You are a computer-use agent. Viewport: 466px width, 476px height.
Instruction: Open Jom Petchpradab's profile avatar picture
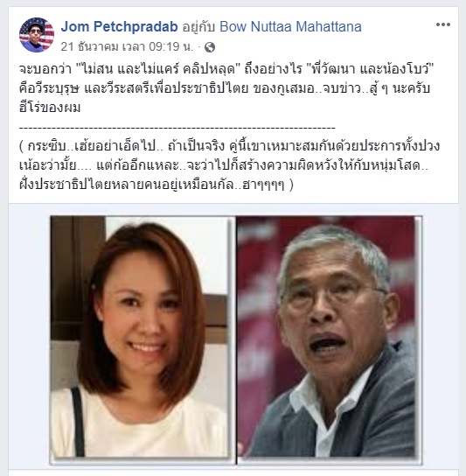point(37,35)
